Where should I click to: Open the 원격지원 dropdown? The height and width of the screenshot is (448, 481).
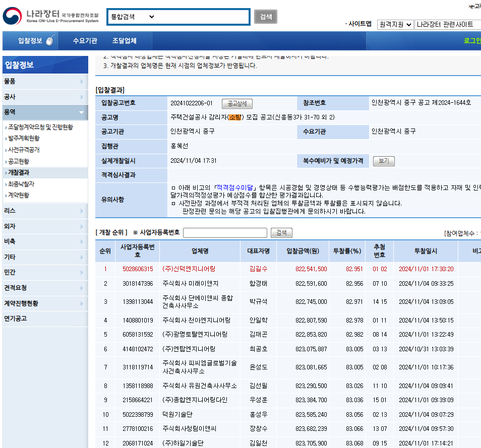click(395, 25)
